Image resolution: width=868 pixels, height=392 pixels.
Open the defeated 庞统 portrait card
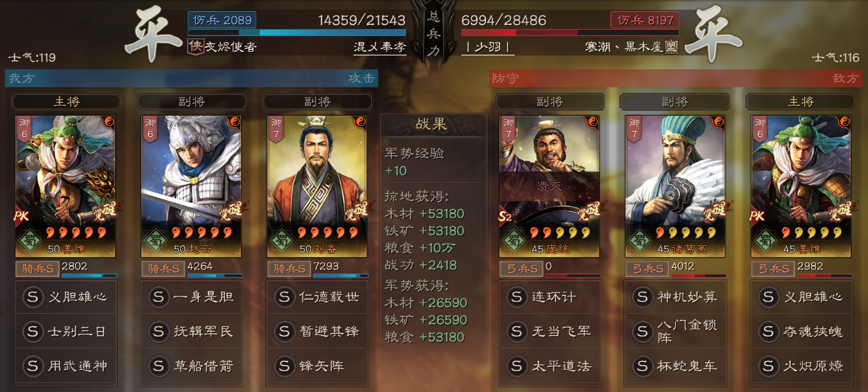pyautogui.click(x=549, y=186)
